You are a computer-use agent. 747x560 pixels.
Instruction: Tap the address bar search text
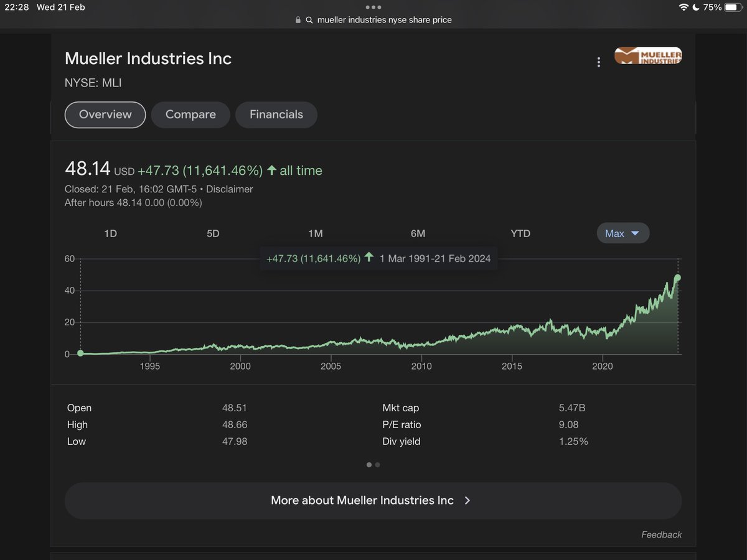pyautogui.click(x=385, y=20)
